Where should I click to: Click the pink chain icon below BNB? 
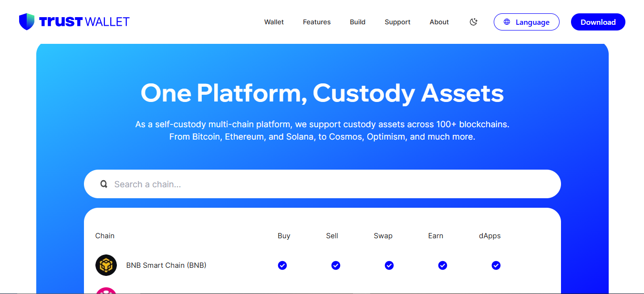(106, 290)
